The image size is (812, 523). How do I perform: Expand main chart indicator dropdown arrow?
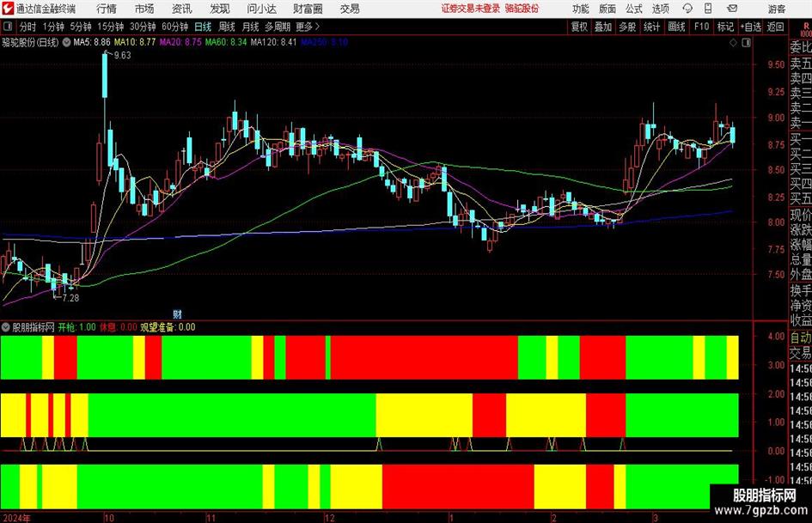pyautogui.click(x=67, y=42)
